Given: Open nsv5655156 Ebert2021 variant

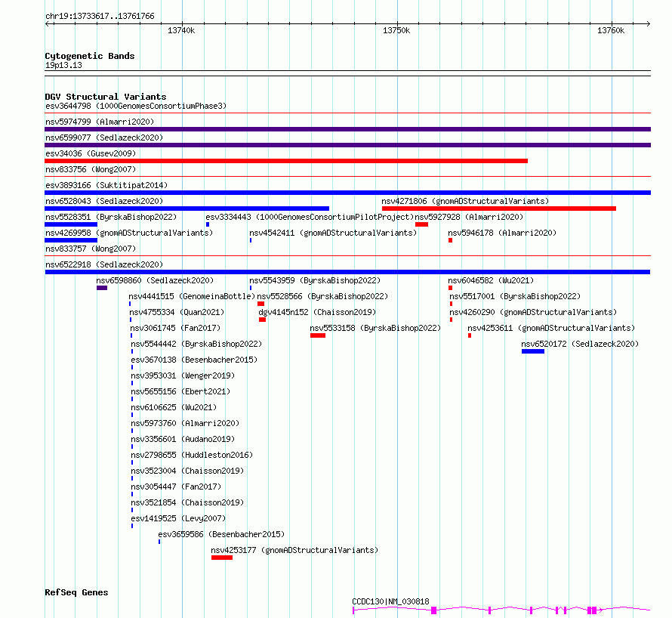Looking at the screenshot, I should pyautogui.click(x=180, y=391).
